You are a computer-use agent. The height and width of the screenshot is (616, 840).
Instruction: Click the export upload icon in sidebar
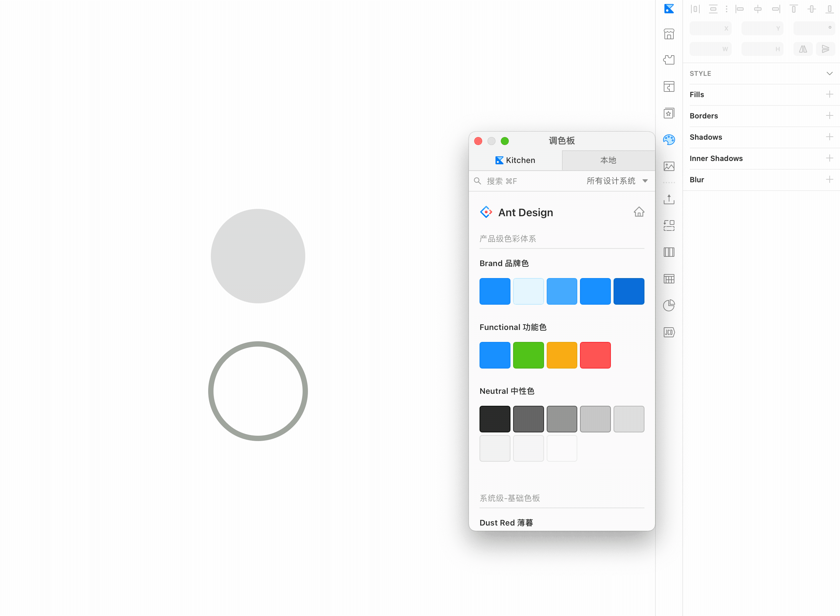click(669, 199)
